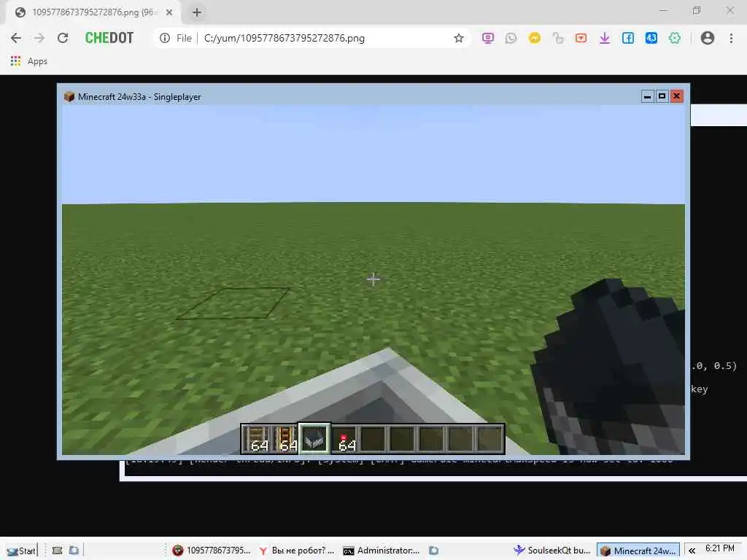
Task: Switch to Administrator console taskbar item
Action: 382,551
